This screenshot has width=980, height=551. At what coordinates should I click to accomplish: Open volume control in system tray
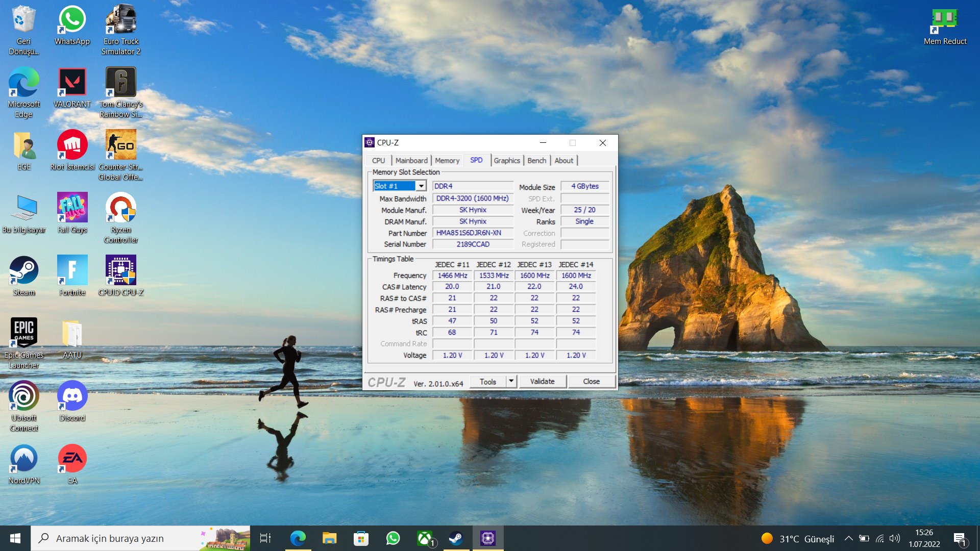point(895,538)
